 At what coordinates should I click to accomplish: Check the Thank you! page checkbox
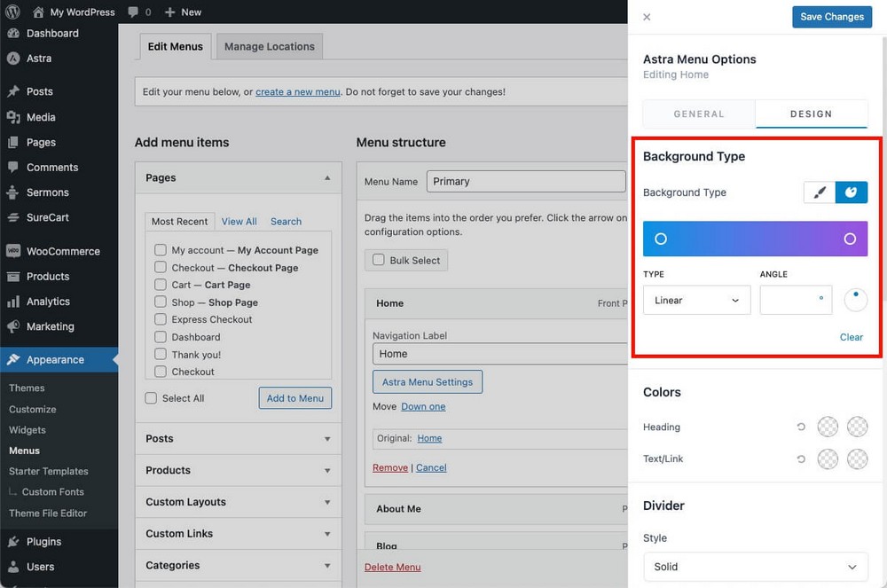tap(161, 354)
